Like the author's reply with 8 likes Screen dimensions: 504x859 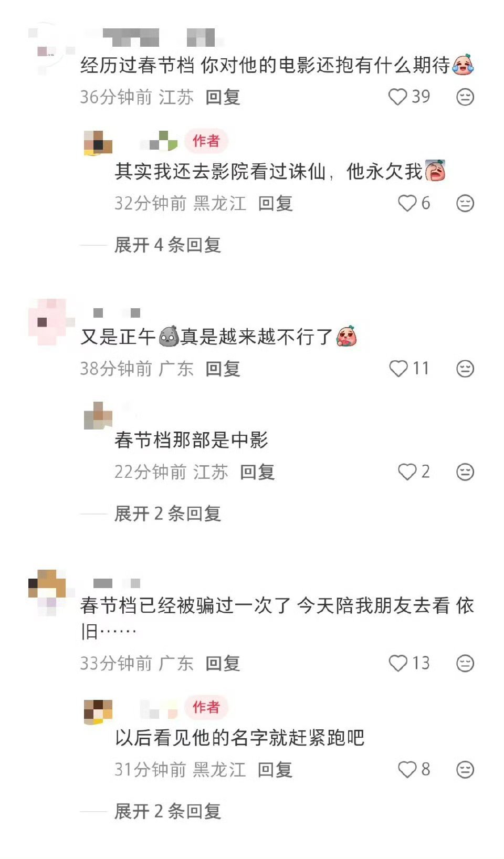click(407, 770)
